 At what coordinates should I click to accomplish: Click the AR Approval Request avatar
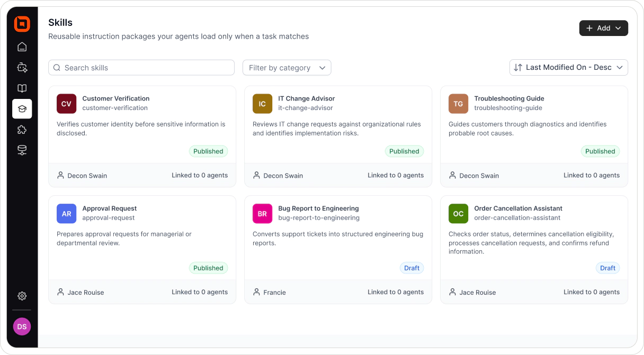(66, 214)
